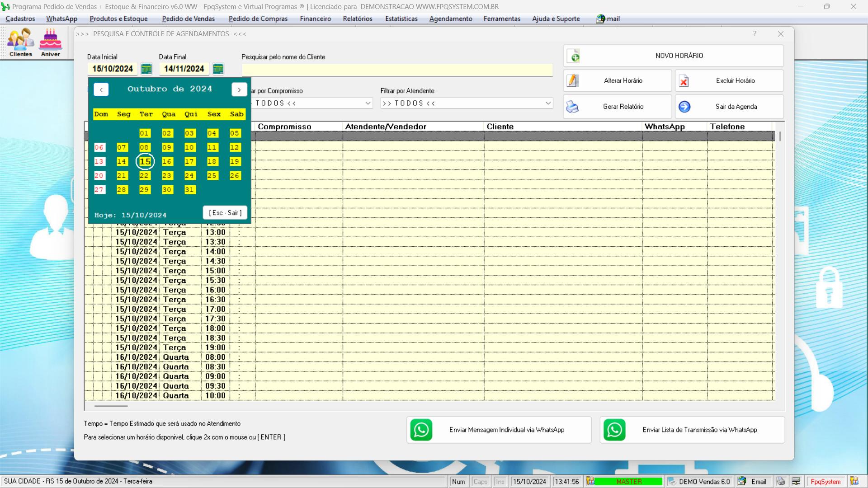Select Sunday 06 in the calendar
Image resolution: width=868 pixels, height=488 pixels.
(x=99, y=147)
